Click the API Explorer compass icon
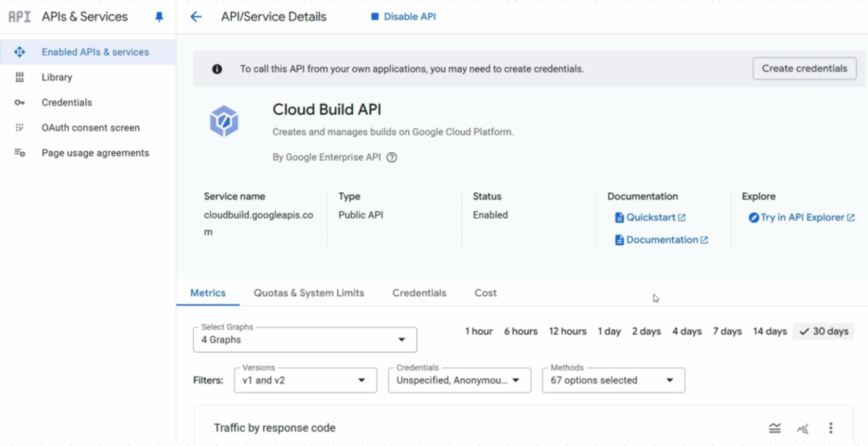Viewport: 868px width, 446px height. [753, 217]
